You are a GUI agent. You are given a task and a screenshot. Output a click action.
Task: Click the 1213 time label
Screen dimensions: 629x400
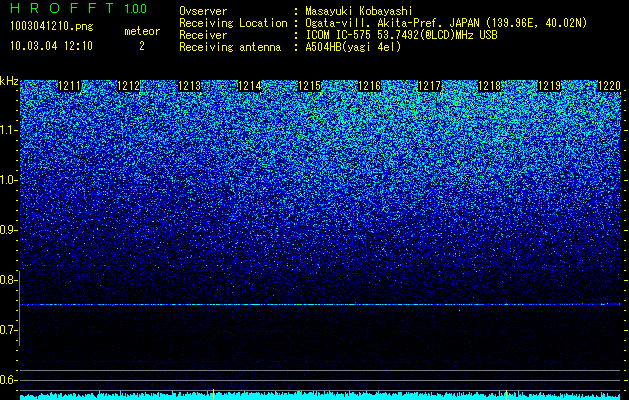[189, 86]
